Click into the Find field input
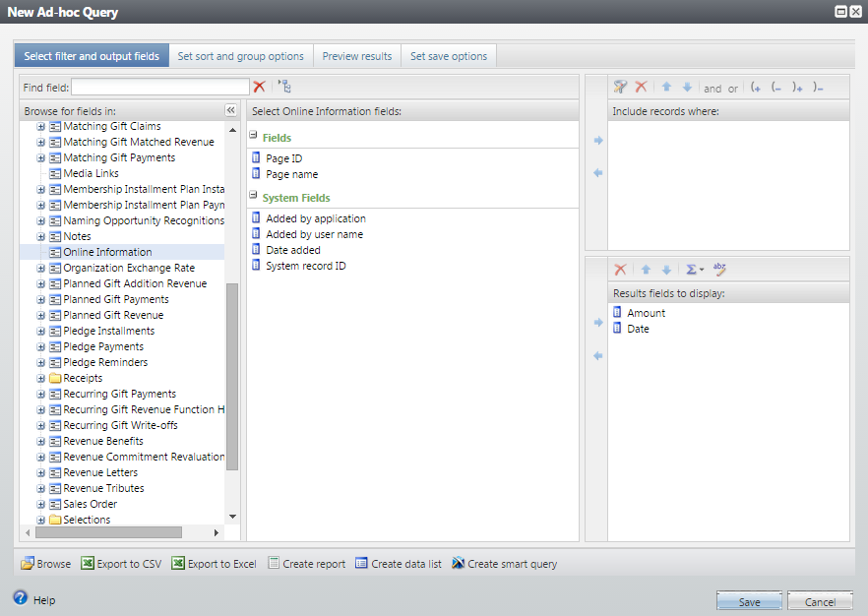 tap(160, 87)
